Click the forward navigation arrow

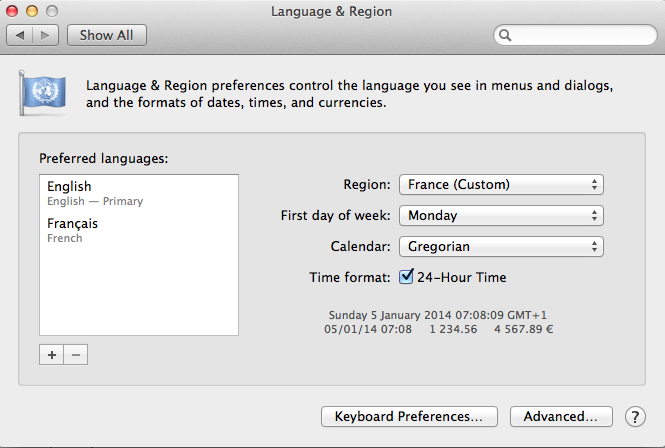point(45,35)
